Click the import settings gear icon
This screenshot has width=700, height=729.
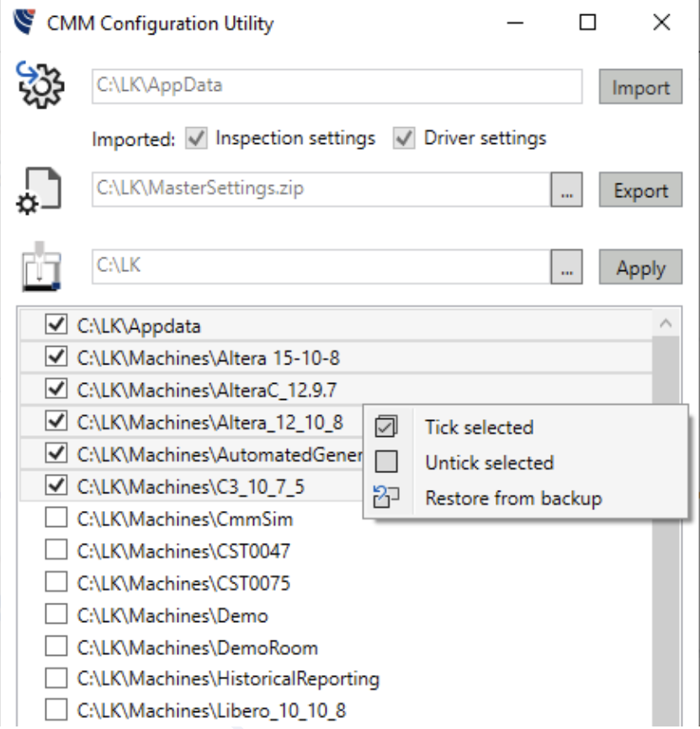[x=40, y=85]
